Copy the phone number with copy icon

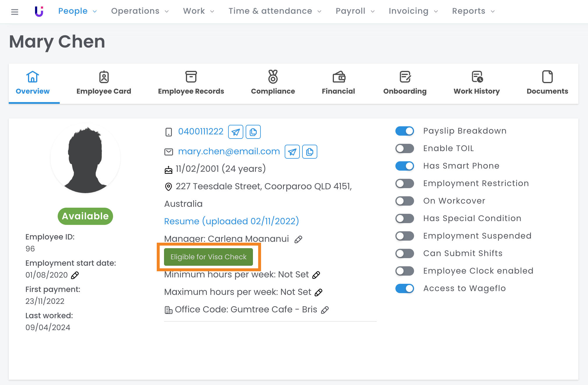click(253, 132)
